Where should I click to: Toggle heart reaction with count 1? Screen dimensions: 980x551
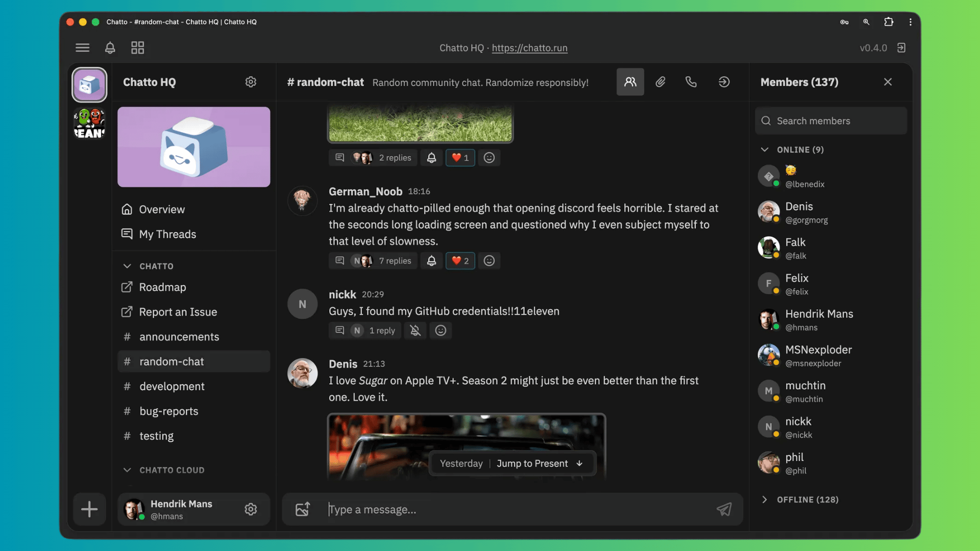[x=460, y=158]
